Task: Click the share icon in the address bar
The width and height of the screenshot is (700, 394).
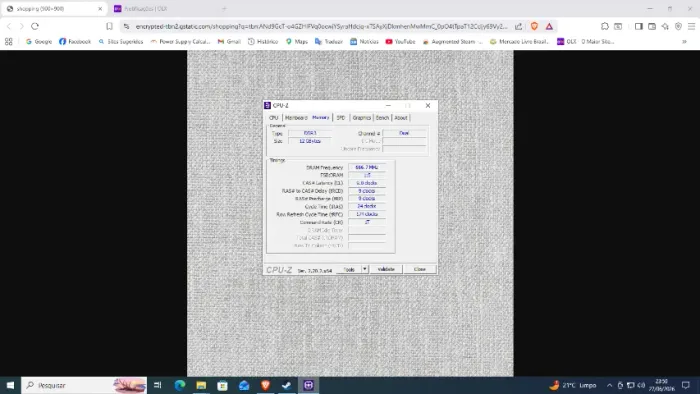Action: click(x=518, y=26)
